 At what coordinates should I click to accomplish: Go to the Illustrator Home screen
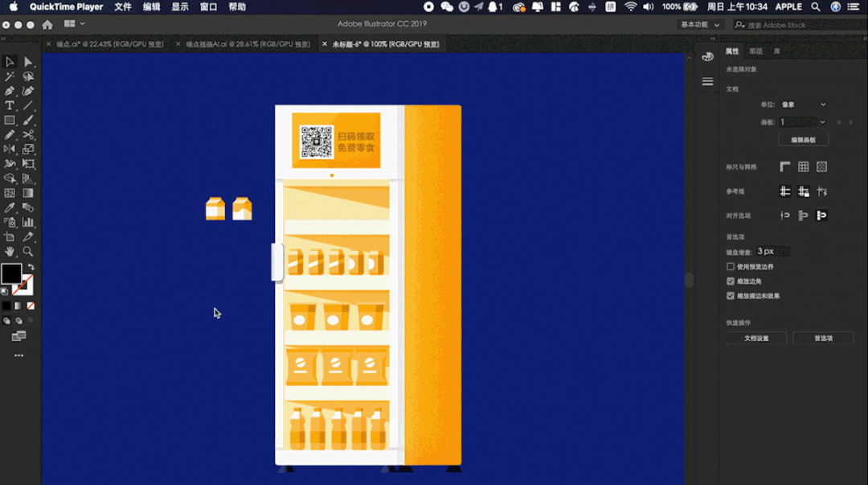(47, 24)
